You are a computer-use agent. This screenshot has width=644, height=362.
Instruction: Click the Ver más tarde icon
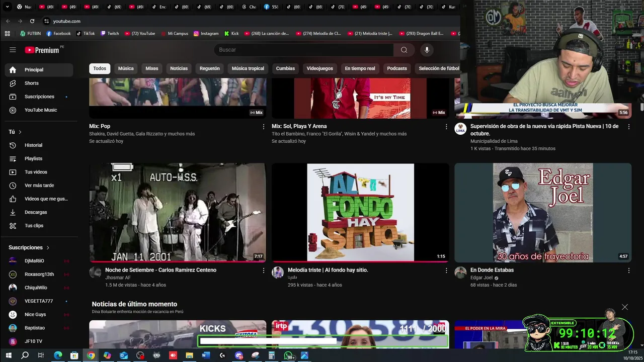13,186
